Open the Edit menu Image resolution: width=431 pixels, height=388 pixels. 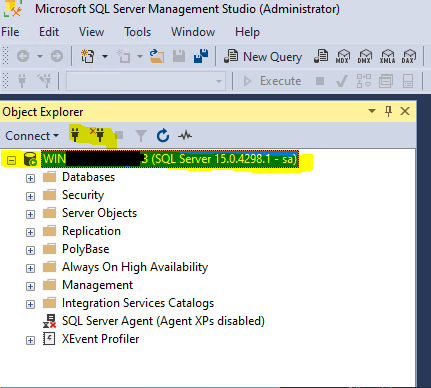(x=49, y=32)
